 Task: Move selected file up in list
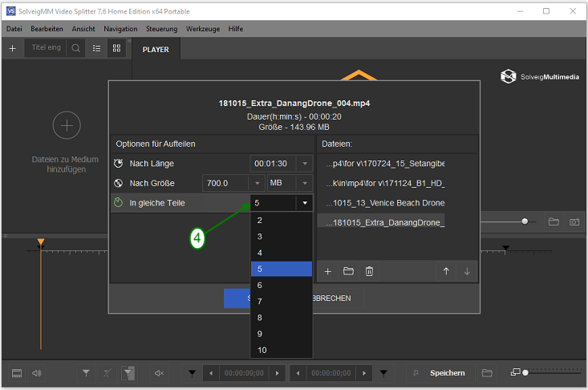click(446, 271)
